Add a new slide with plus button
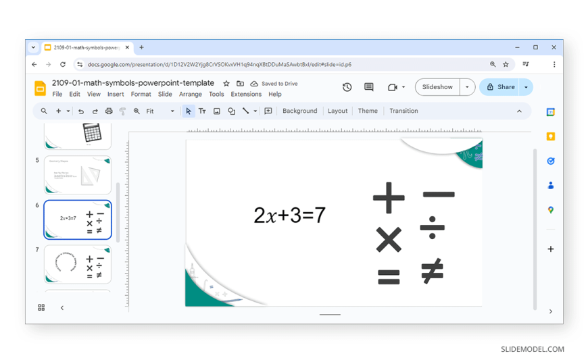This screenshot has height=364, width=588. 59,111
